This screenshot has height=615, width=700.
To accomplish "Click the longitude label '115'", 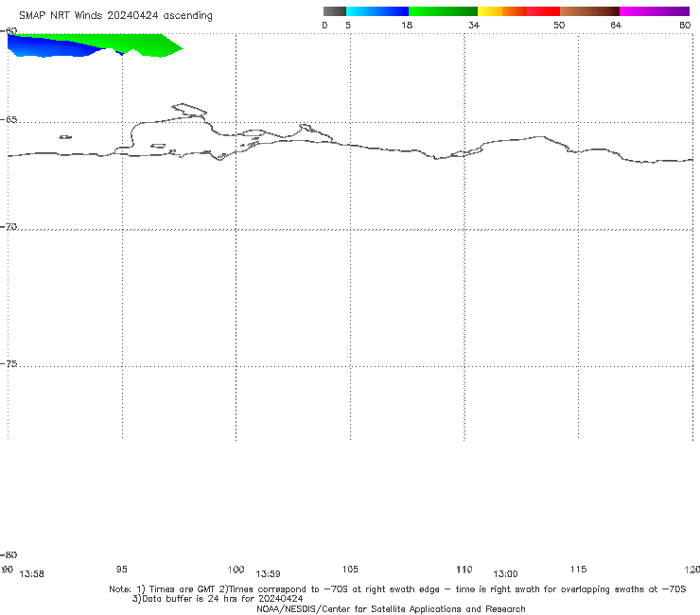I will 579,570.
